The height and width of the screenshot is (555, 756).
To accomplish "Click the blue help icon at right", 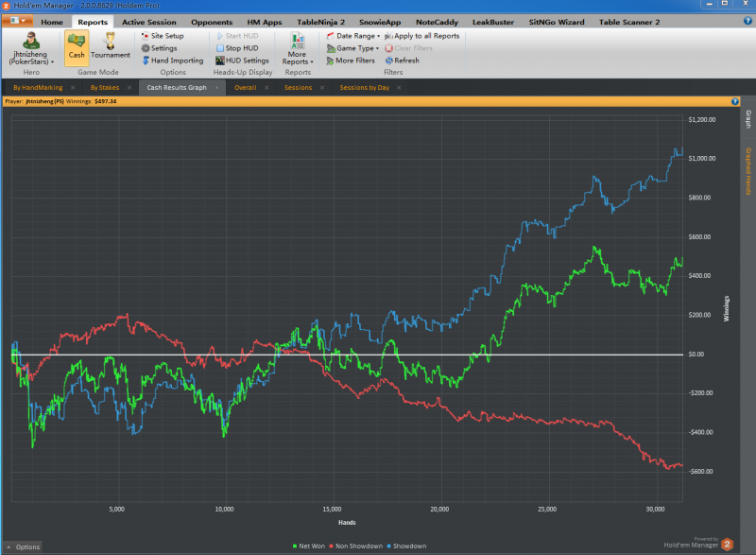I will click(x=735, y=100).
